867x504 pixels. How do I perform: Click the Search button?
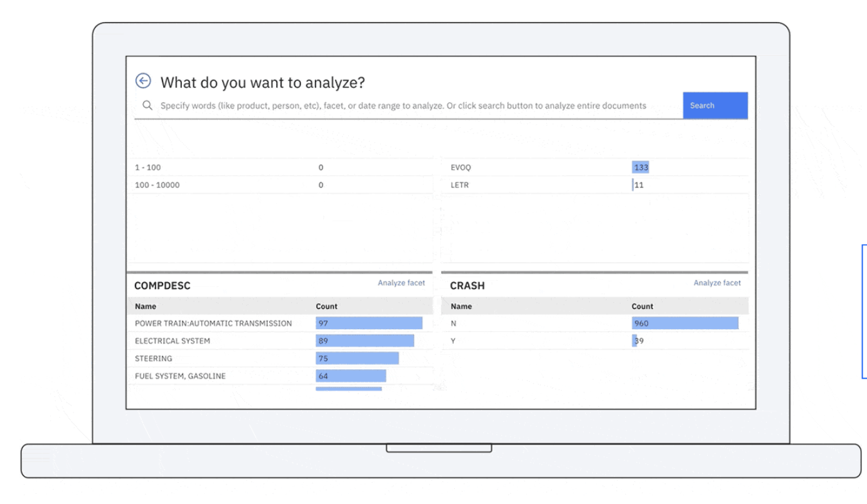pyautogui.click(x=715, y=105)
